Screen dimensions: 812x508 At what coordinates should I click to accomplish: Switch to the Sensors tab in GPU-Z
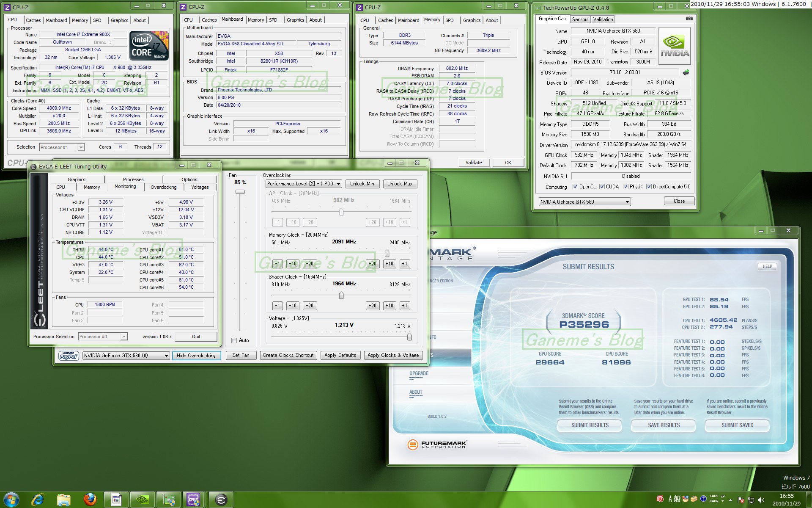pos(580,19)
